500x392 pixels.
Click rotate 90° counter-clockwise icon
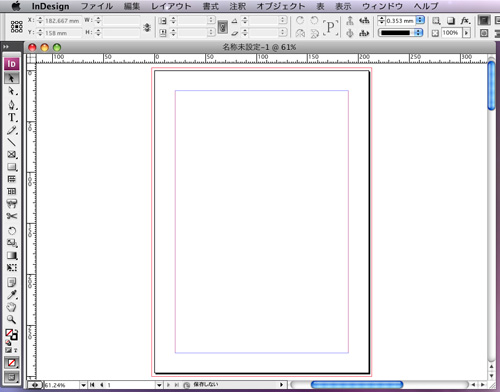pyautogui.click(x=314, y=20)
